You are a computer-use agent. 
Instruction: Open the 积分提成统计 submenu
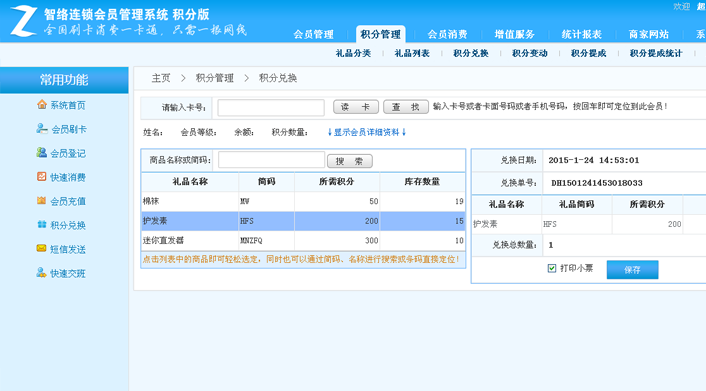[x=656, y=53]
